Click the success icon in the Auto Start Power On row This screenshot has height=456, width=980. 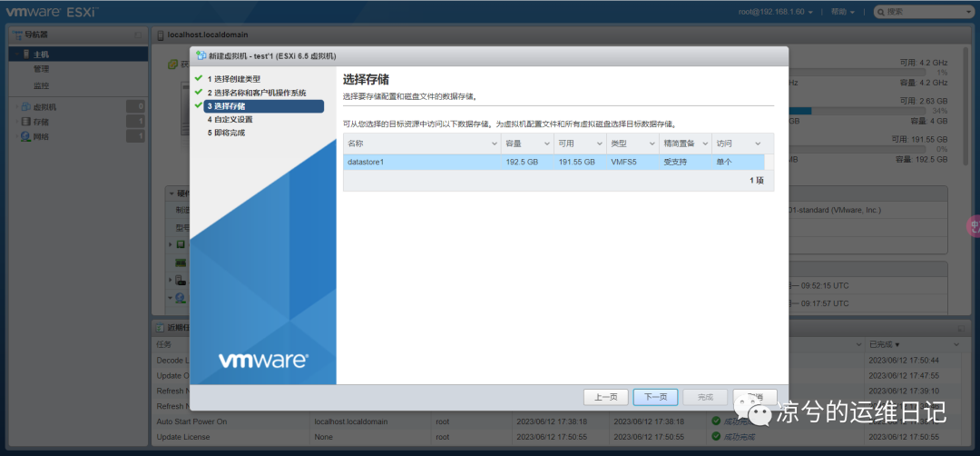[716, 421]
